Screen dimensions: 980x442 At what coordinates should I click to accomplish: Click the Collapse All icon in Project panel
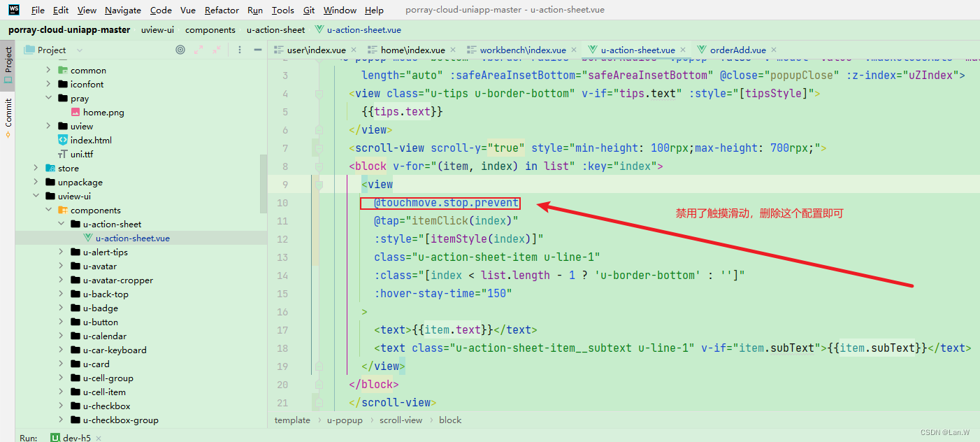pos(217,50)
